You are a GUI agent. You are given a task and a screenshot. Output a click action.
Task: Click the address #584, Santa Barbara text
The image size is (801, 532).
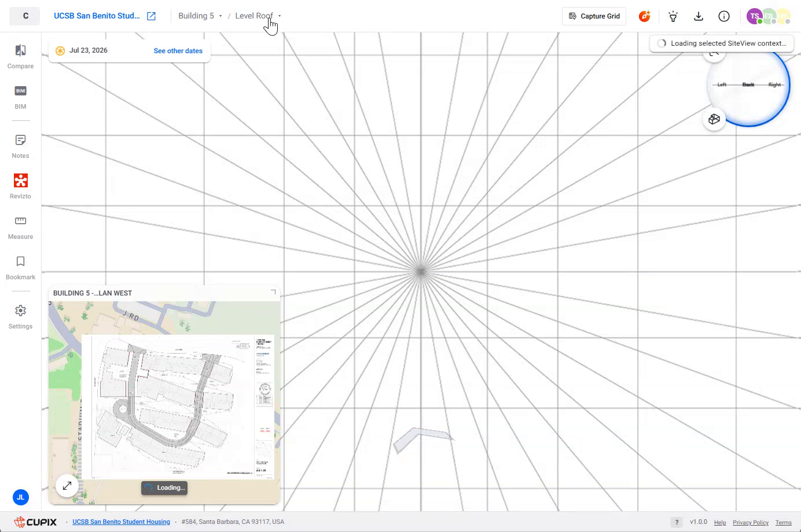click(x=233, y=522)
